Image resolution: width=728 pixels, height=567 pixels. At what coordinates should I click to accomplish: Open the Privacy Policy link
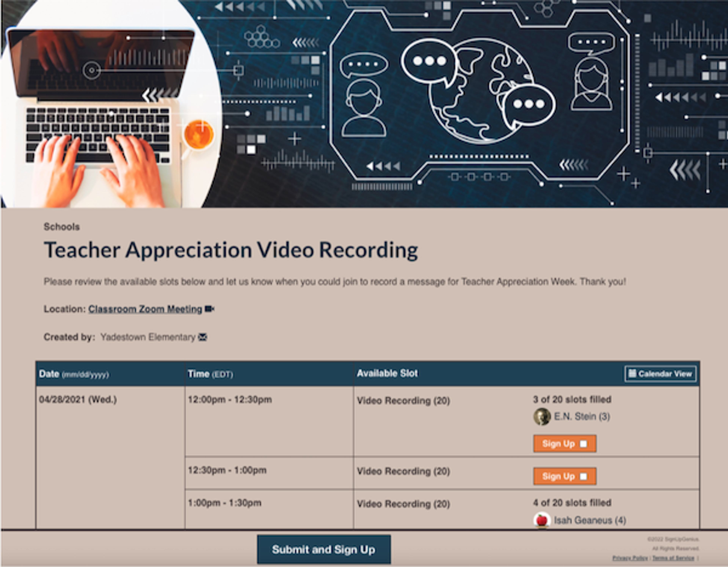[630, 558]
